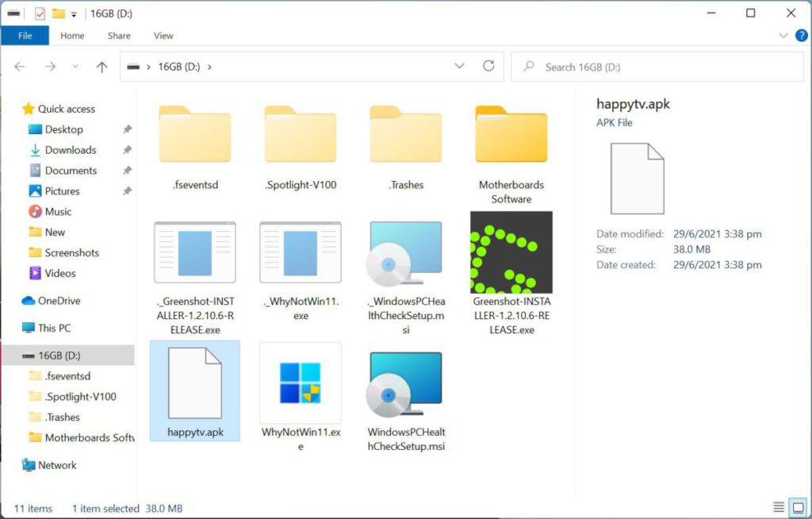Image resolution: width=812 pixels, height=519 pixels.
Task: Select the ._WindowsPCHealthCheckSetup.msi file icon
Action: [404, 253]
